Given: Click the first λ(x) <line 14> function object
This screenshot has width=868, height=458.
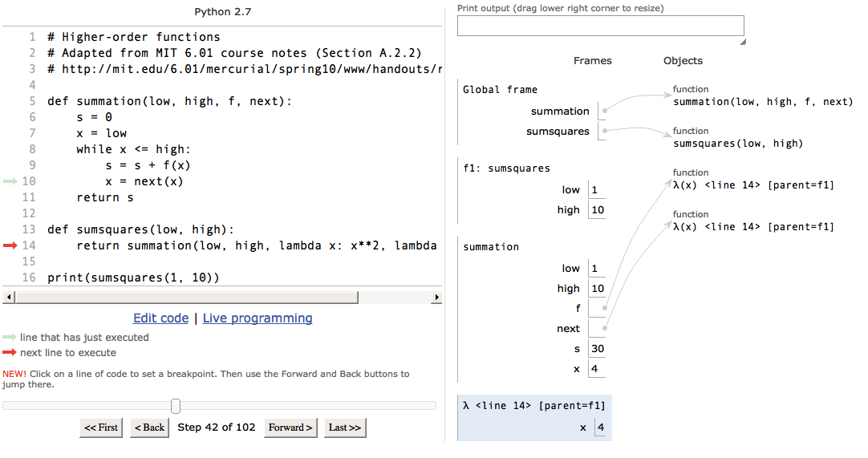Looking at the screenshot, I should pos(753,185).
